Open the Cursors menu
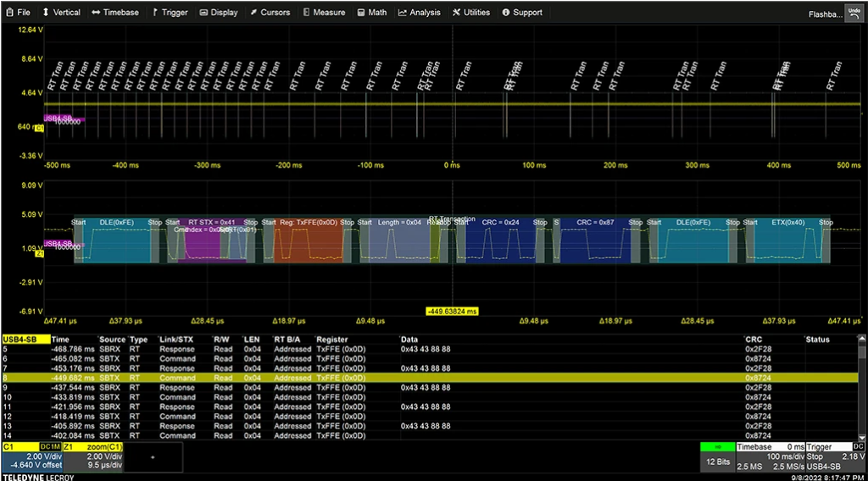This screenshot has height=481, width=868. pyautogui.click(x=270, y=12)
